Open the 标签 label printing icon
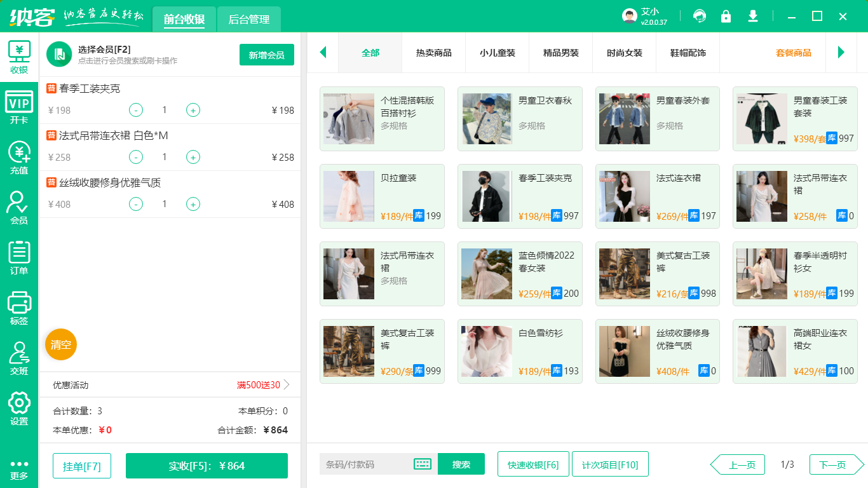The width and height of the screenshot is (868, 488). pos(18,305)
